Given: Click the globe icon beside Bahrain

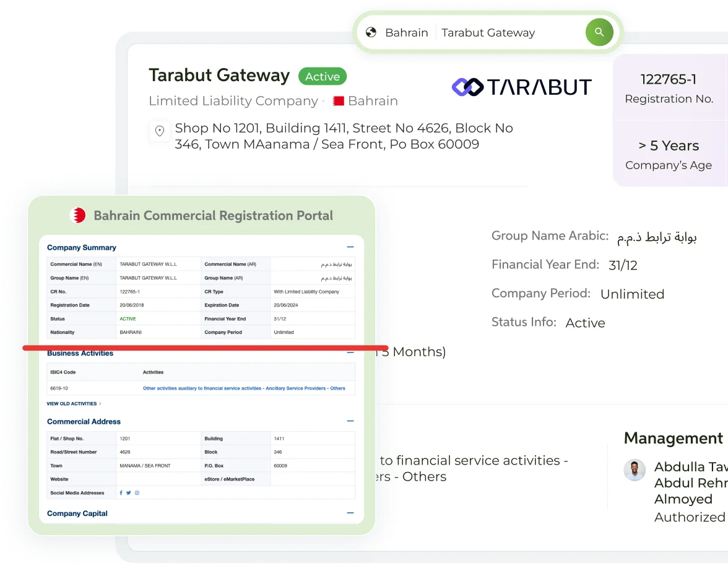Looking at the screenshot, I should 371,32.
